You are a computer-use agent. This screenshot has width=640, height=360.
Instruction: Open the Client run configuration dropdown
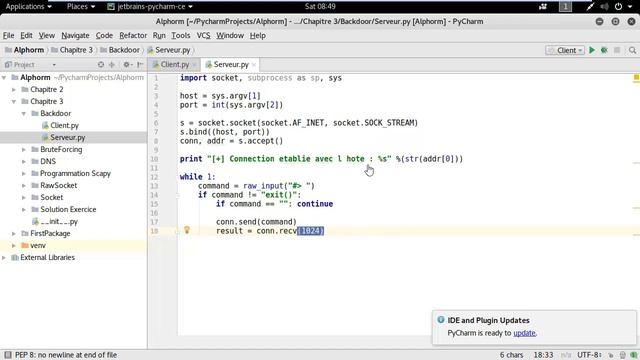[x=565, y=50]
